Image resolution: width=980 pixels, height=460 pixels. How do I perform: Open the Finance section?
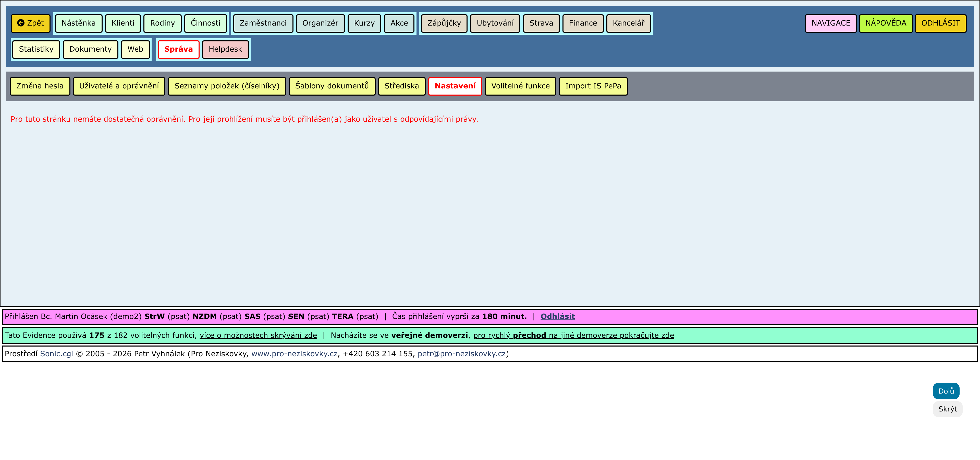(582, 23)
